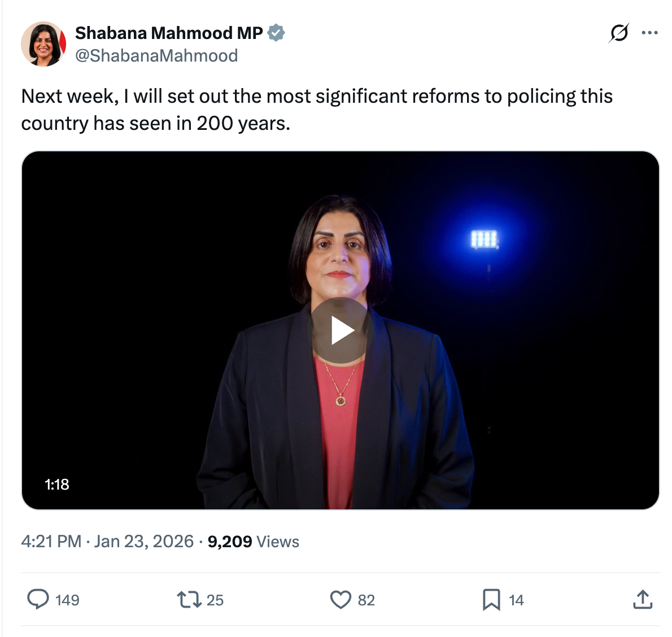Image resolution: width=672 pixels, height=637 pixels.
Task: Click the 82 likes count
Action: click(x=366, y=600)
